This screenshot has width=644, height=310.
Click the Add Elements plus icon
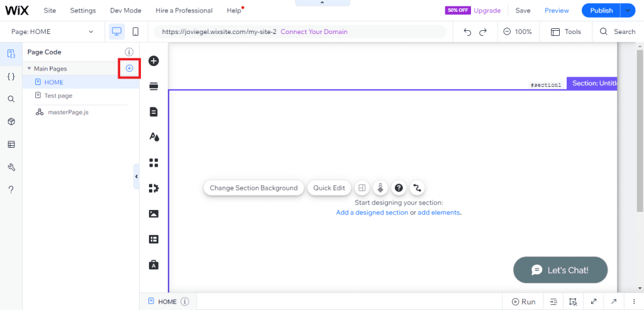click(153, 61)
